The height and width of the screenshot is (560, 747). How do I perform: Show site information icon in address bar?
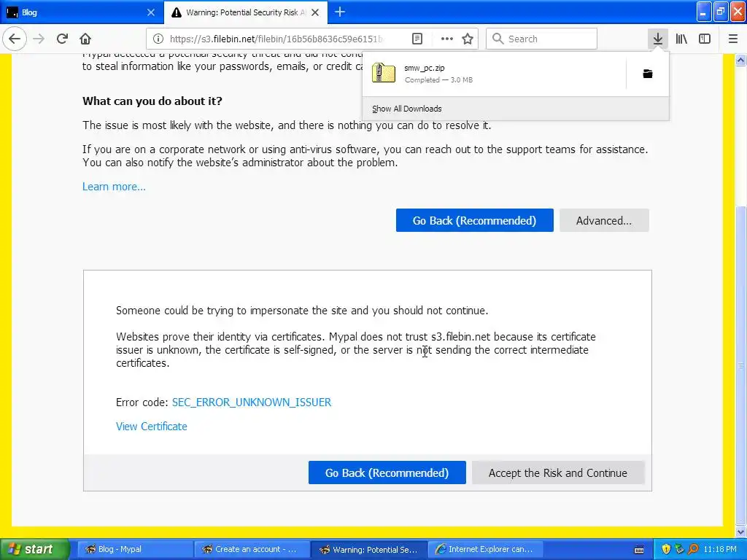pyautogui.click(x=158, y=39)
